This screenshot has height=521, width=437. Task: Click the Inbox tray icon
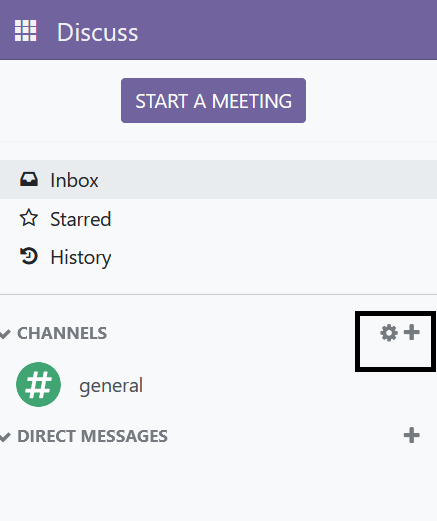pos(29,179)
